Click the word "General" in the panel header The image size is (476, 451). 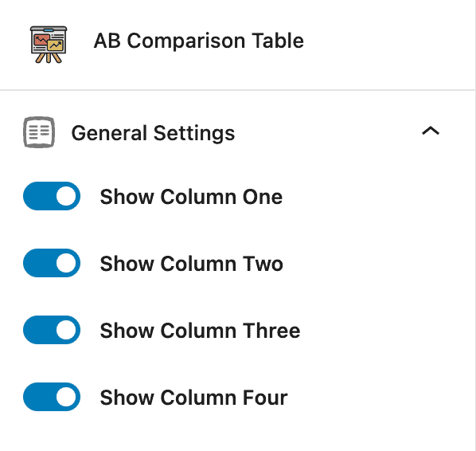point(109,133)
